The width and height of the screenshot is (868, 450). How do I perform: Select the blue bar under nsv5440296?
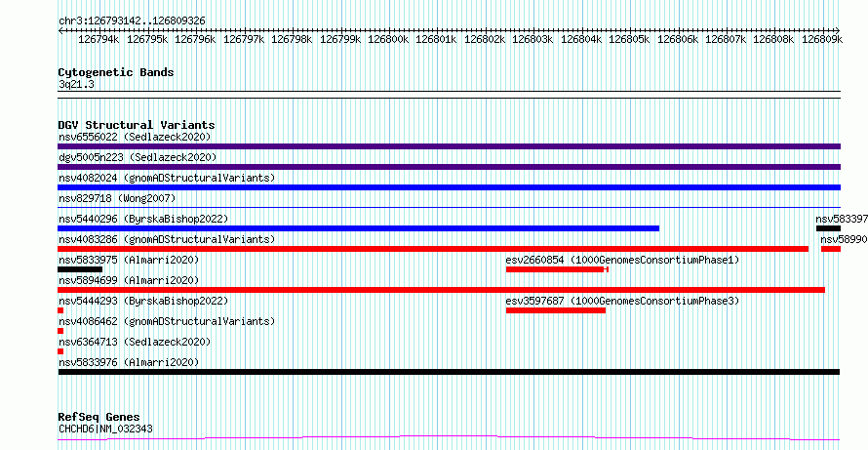(x=359, y=228)
